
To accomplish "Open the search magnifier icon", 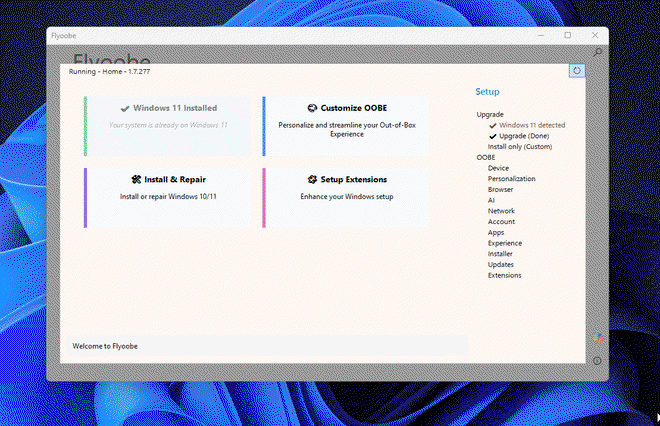I will coord(597,52).
